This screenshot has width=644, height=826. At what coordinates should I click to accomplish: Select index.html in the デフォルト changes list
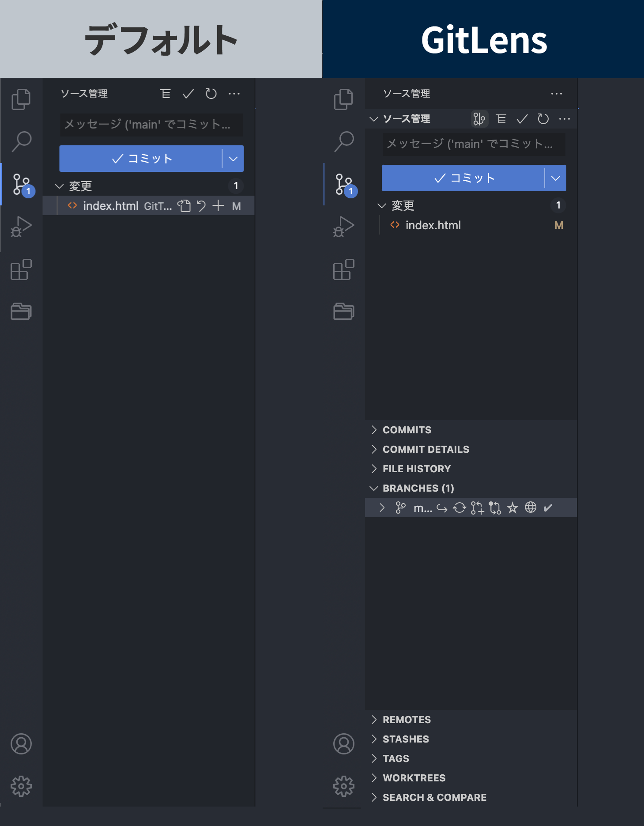click(x=110, y=206)
